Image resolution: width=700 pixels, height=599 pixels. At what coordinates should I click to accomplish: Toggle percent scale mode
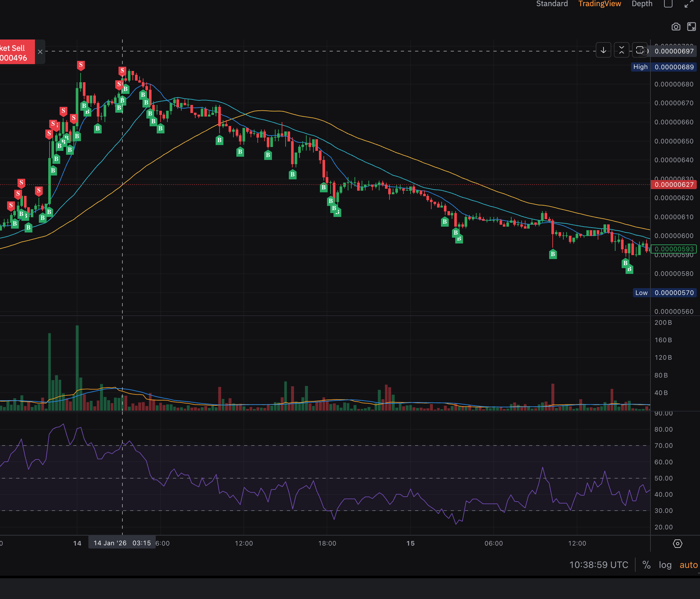pyautogui.click(x=646, y=565)
